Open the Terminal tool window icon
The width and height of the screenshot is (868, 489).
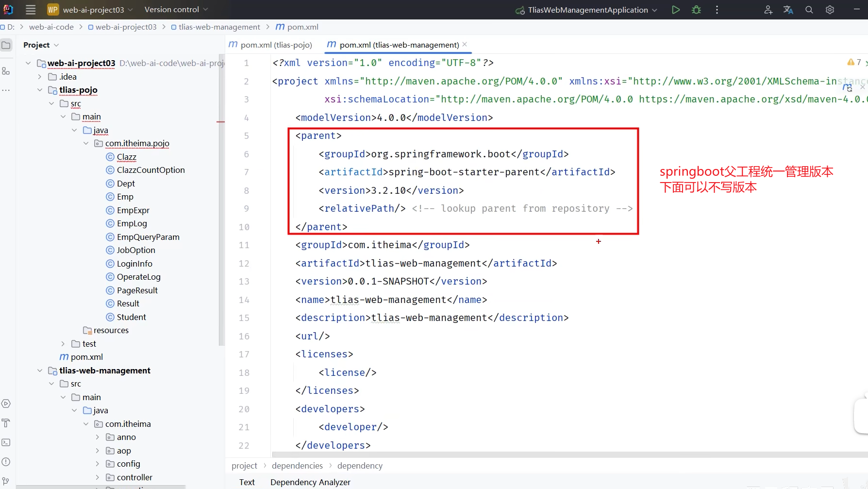[6, 442]
